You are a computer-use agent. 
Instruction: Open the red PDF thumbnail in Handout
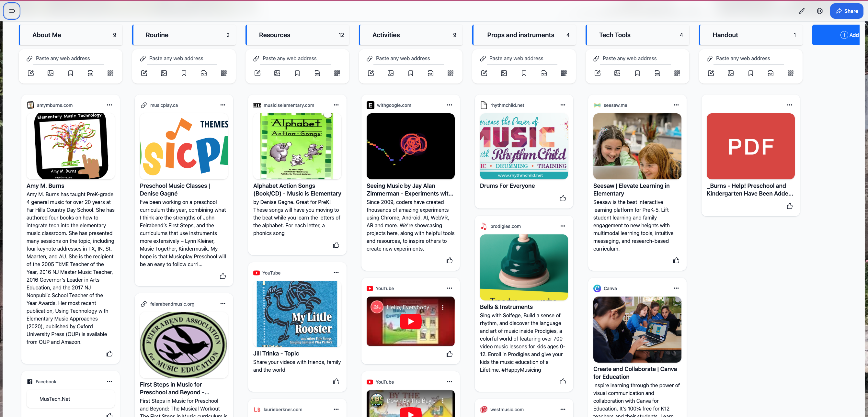750,146
